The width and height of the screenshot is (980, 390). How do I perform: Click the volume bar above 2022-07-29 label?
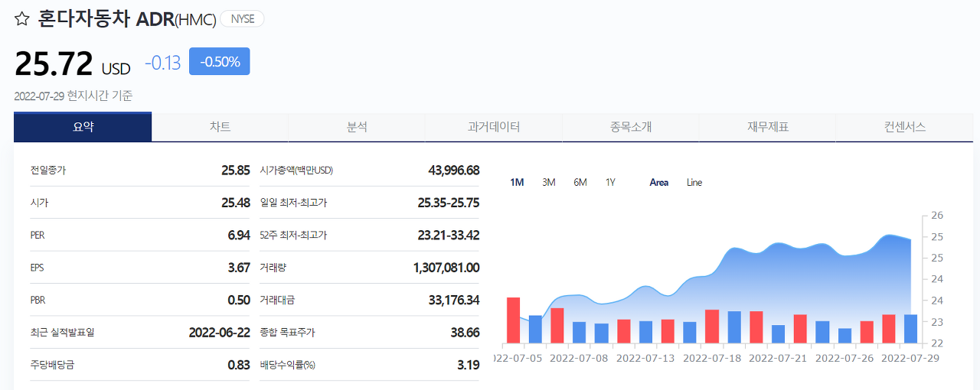910,329
